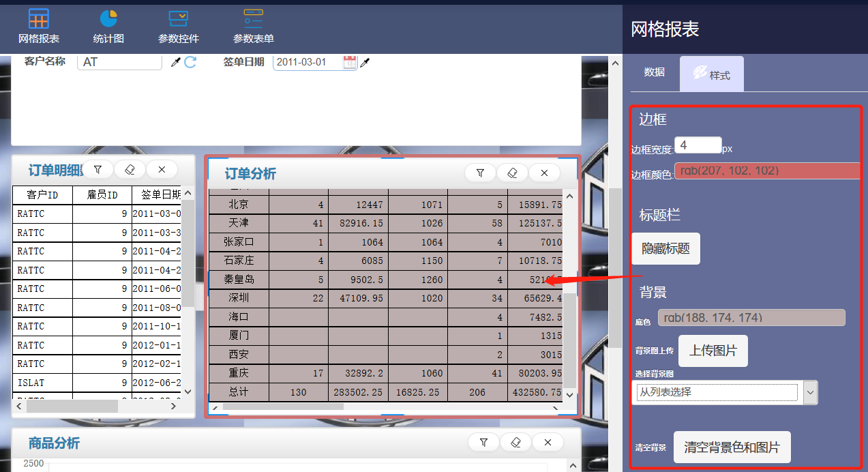Screen dimensions: 868x472
Task: Click the 清空背景色和图片 button
Action: pos(732,447)
